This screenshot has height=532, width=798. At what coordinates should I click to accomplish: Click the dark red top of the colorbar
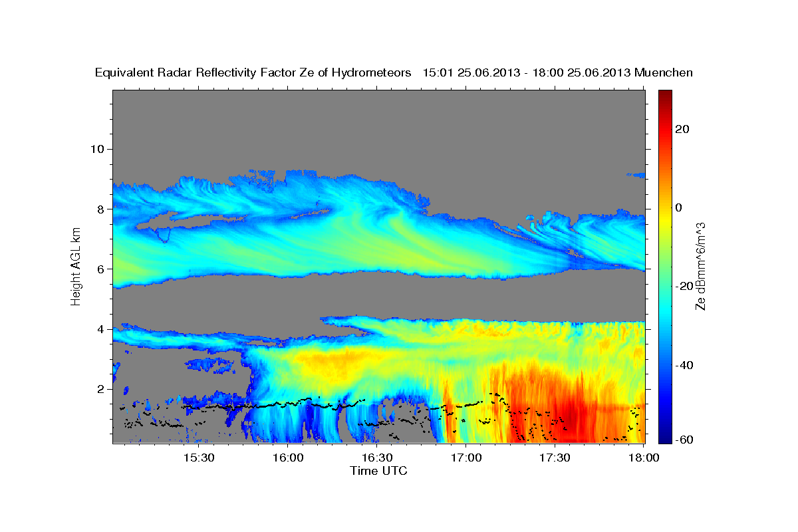click(664, 95)
